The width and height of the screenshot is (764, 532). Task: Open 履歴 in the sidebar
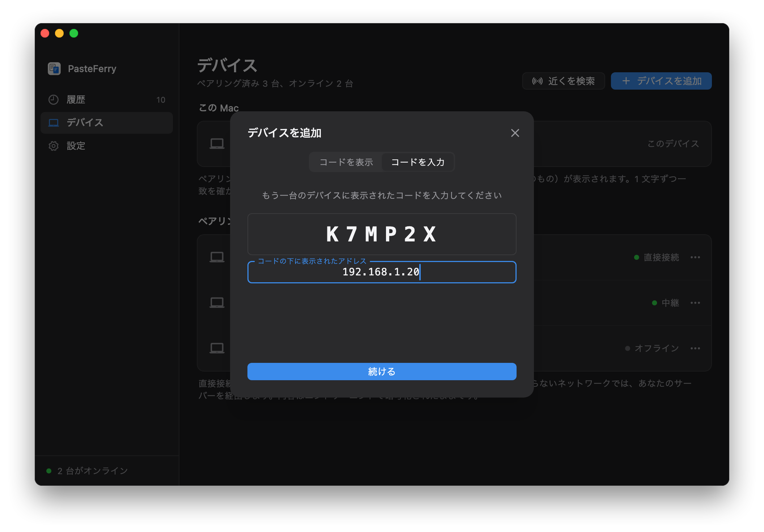107,100
